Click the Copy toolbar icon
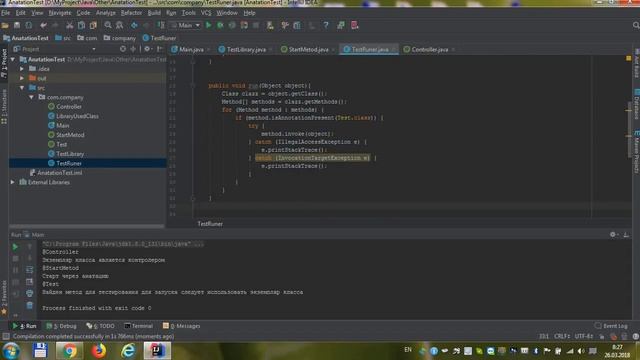This screenshot has height=360, width=640. [x=82, y=25]
